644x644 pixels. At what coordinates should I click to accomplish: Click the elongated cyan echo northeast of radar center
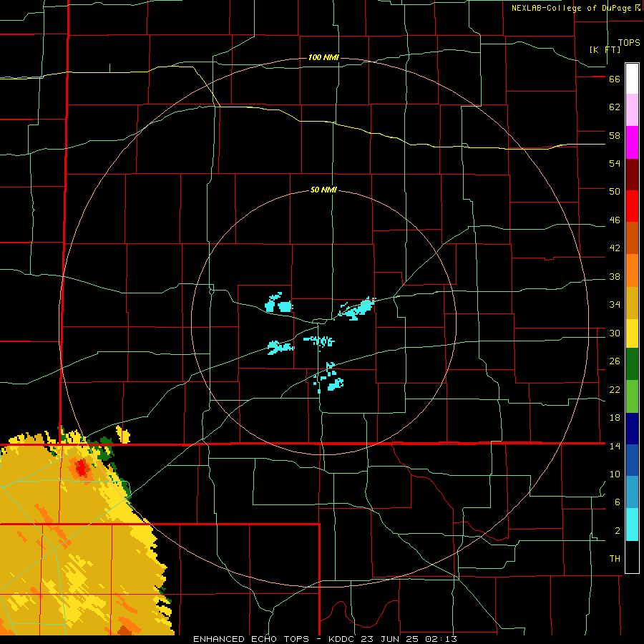pos(357,309)
